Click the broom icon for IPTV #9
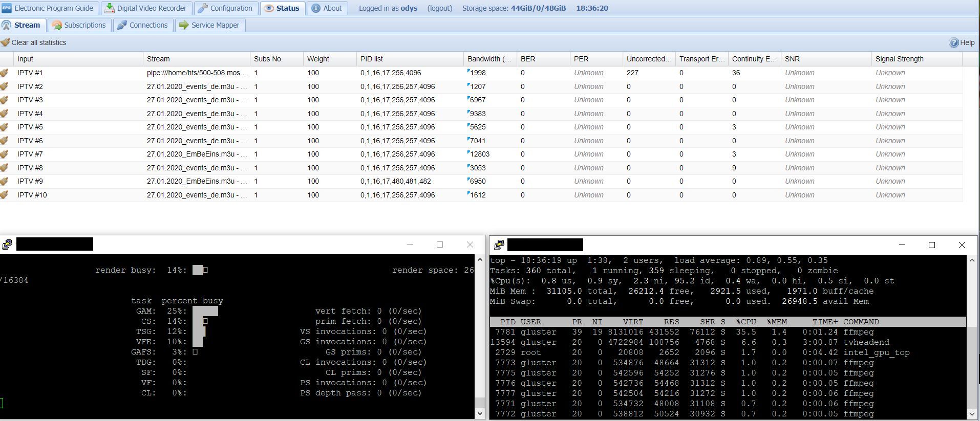The image size is (980, 421). (x=5, y=182)
